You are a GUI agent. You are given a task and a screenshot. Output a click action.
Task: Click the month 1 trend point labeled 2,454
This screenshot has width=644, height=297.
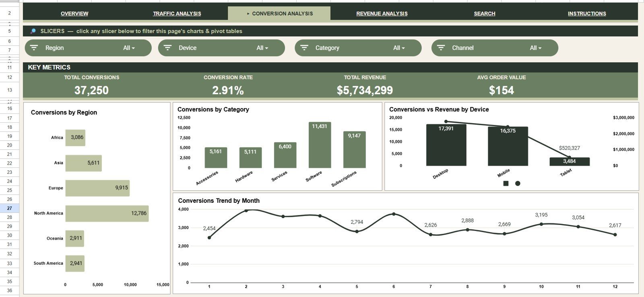pyautogui.click(x=209, y=237)
